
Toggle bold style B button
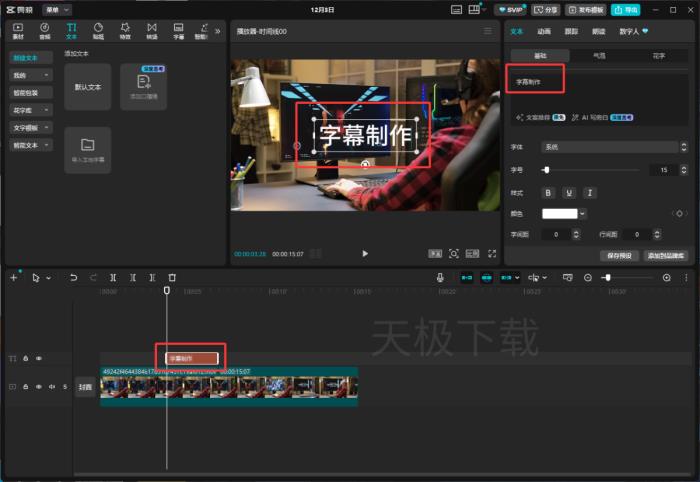coord(548,192)
